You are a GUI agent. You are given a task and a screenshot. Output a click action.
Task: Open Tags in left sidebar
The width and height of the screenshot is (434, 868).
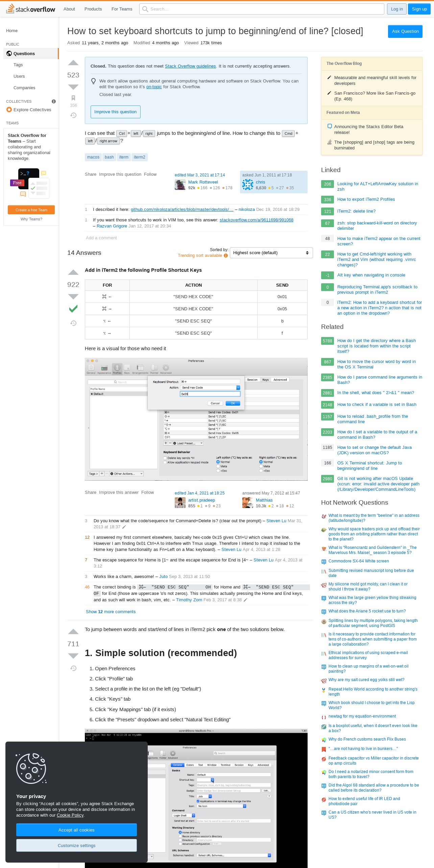[18, 65]
